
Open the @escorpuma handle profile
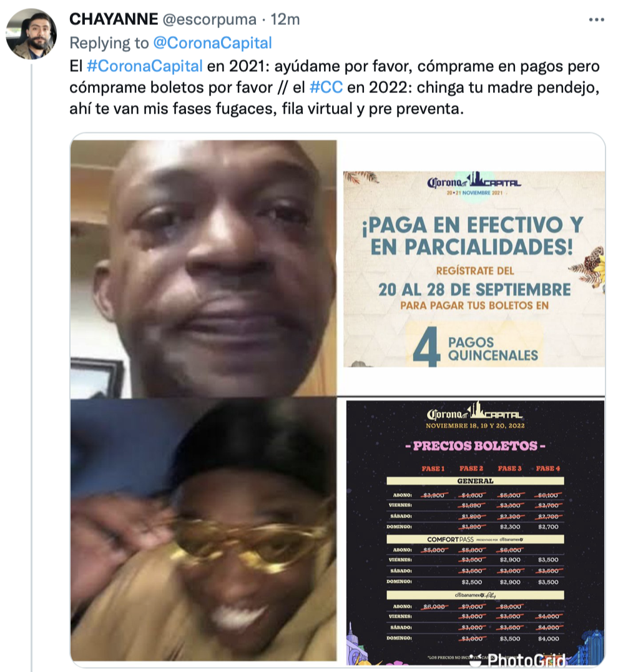pos(209,19)
